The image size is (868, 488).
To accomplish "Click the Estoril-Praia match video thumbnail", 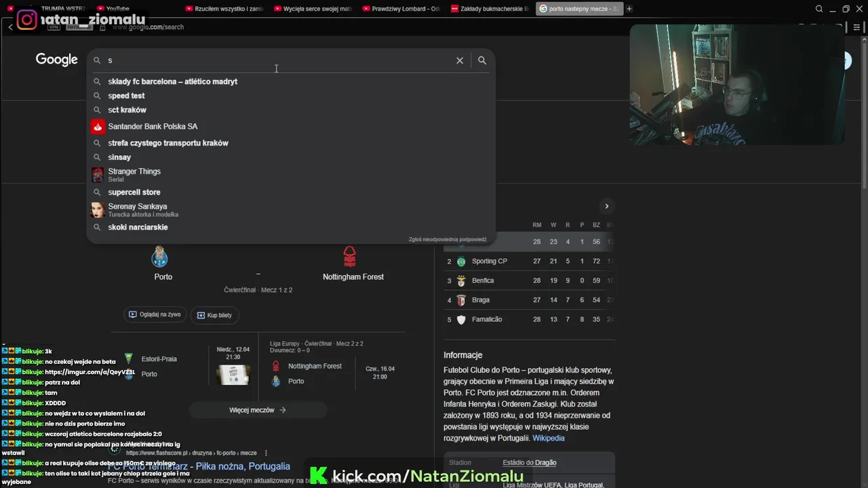I will pos(233,374).
